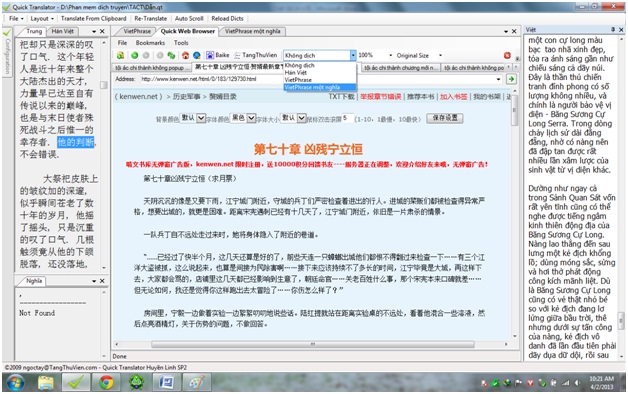Click the green Go arrow beside address bar
The height and width of the screenshot is (394, 628).
pos(511,79)
